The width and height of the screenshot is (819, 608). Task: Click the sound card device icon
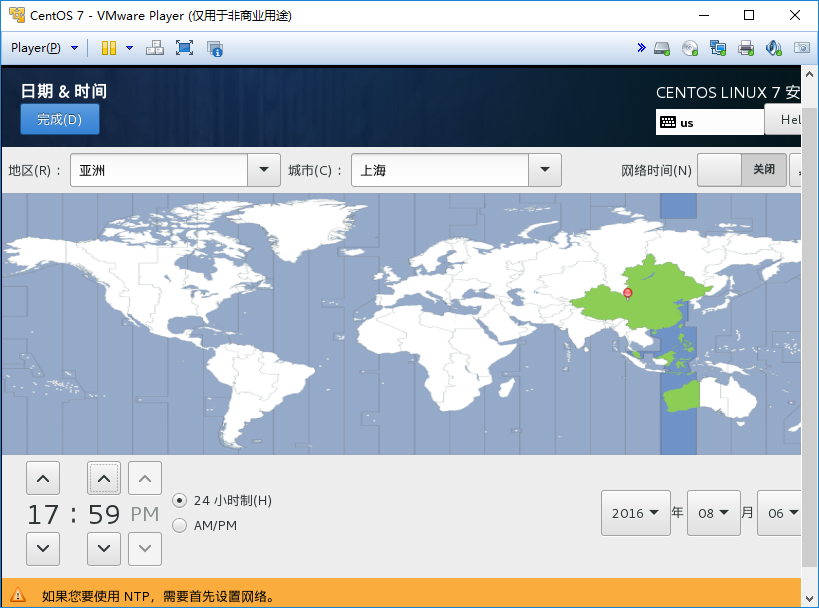point(775,47)
